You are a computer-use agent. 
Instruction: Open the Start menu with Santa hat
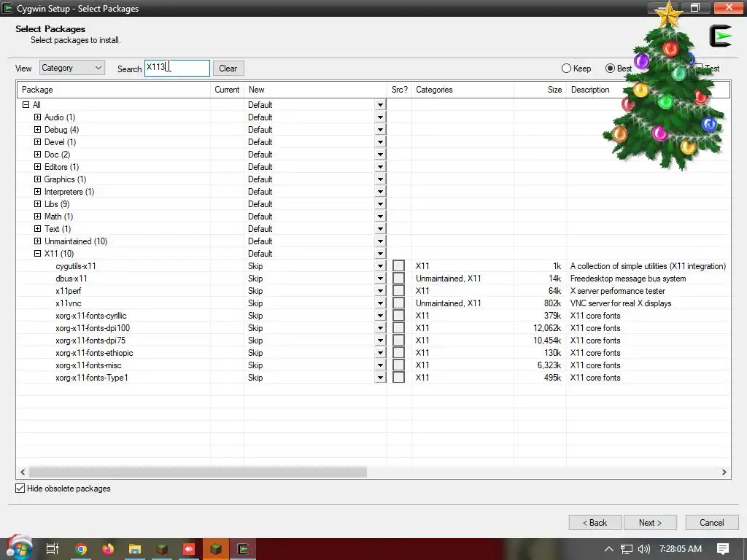coord(19,548)
